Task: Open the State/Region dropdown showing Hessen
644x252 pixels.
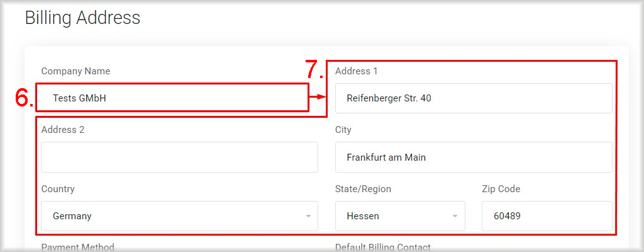Action: pos(400,215)
